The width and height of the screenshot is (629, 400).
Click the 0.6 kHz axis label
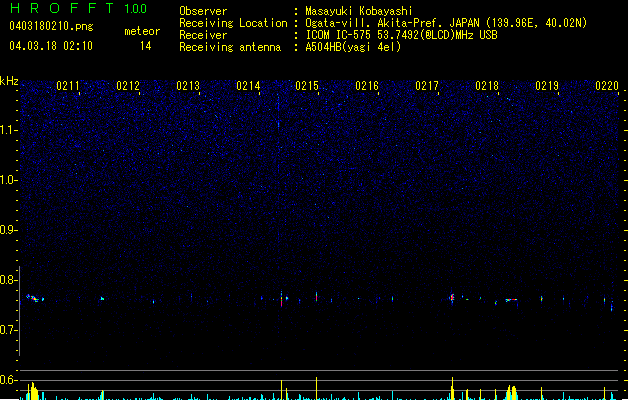(8, 380)
